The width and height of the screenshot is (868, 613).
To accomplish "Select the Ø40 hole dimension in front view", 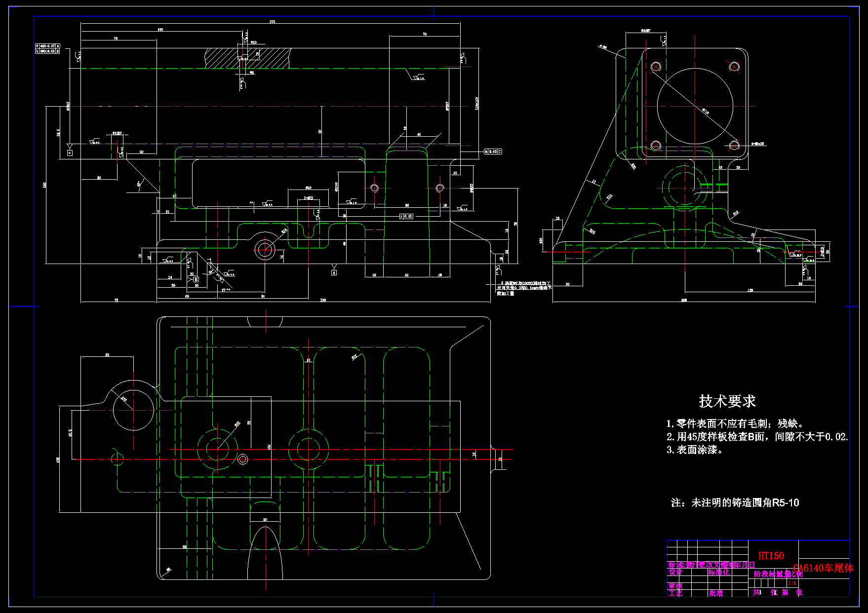I will pos(310,187).
